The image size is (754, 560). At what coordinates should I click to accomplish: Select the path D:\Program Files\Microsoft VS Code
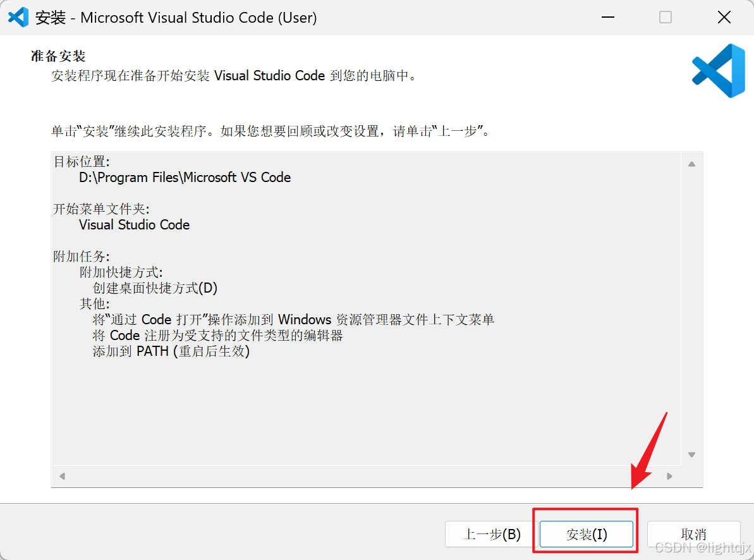185,178
